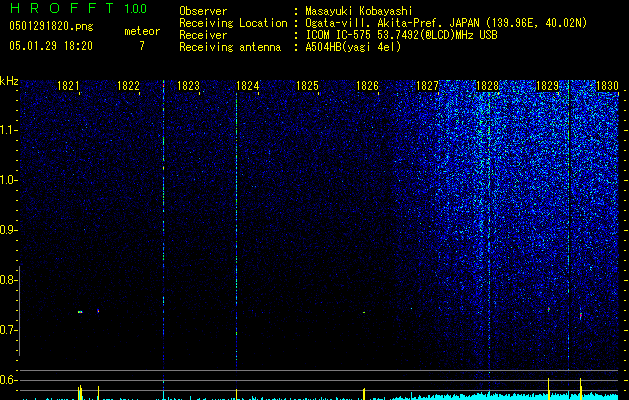Click the 0.8 kHz frequency label
629x400 pixels.
pos(8,280)
